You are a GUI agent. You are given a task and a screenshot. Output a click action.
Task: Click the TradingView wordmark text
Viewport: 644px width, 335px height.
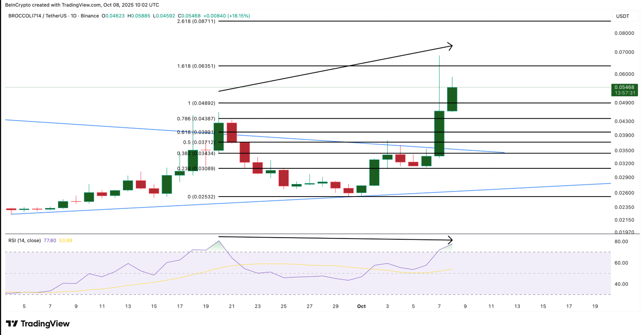(45, 324)
